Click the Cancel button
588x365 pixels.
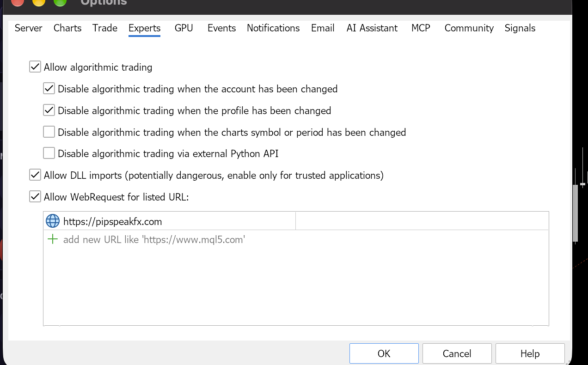coord(457,353)
